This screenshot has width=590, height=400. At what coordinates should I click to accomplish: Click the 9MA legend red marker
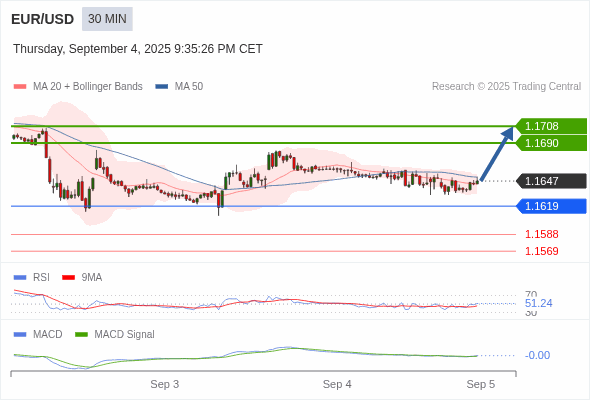coord(68,278)
